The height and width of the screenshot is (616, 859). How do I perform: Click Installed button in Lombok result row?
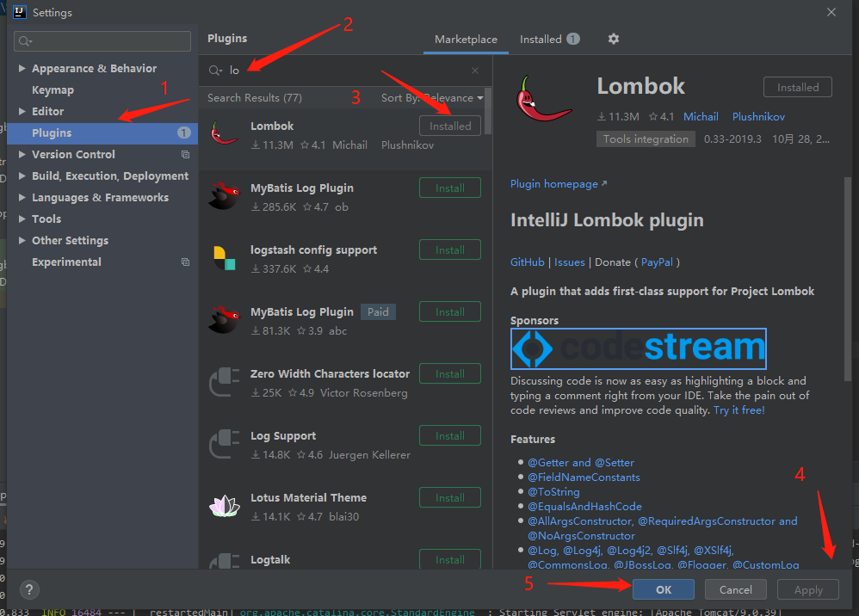point(450,126)
